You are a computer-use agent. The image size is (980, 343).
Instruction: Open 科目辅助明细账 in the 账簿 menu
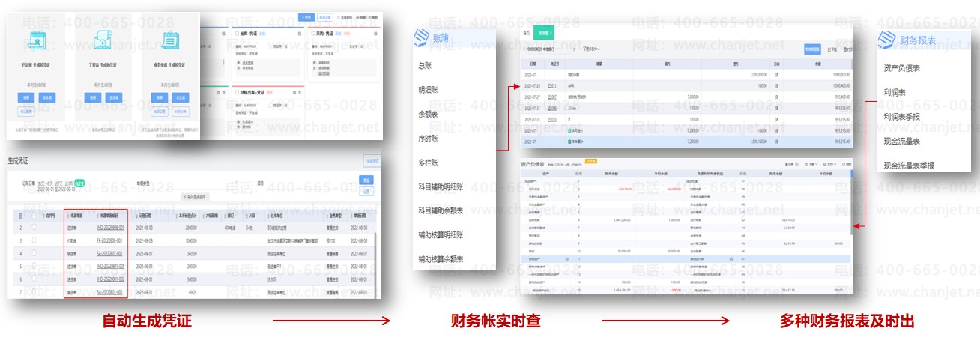[x=441, y=186]
